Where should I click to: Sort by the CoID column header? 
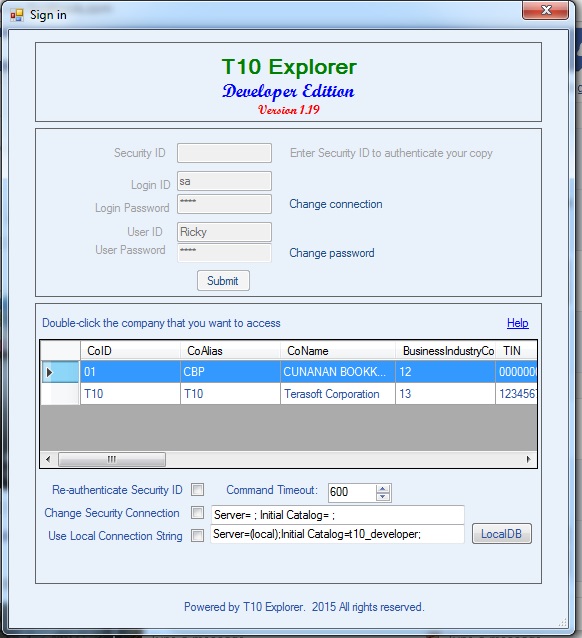(x=130, y=350)
